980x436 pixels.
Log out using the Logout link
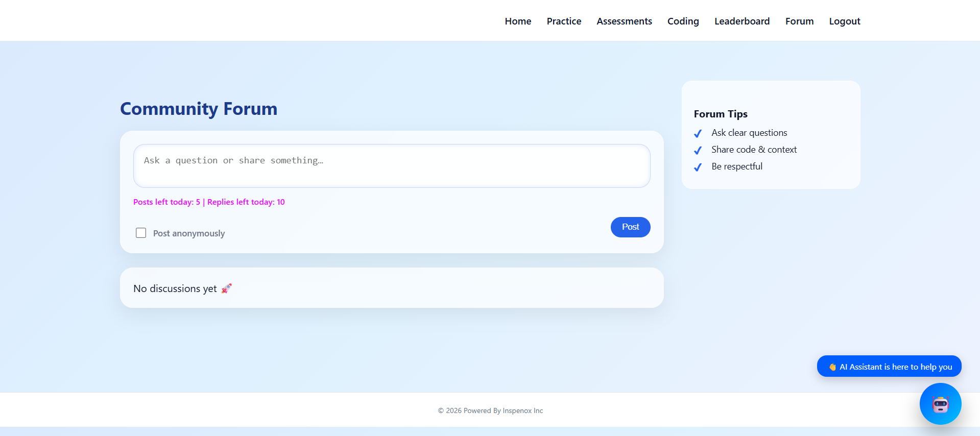point(844,21)
